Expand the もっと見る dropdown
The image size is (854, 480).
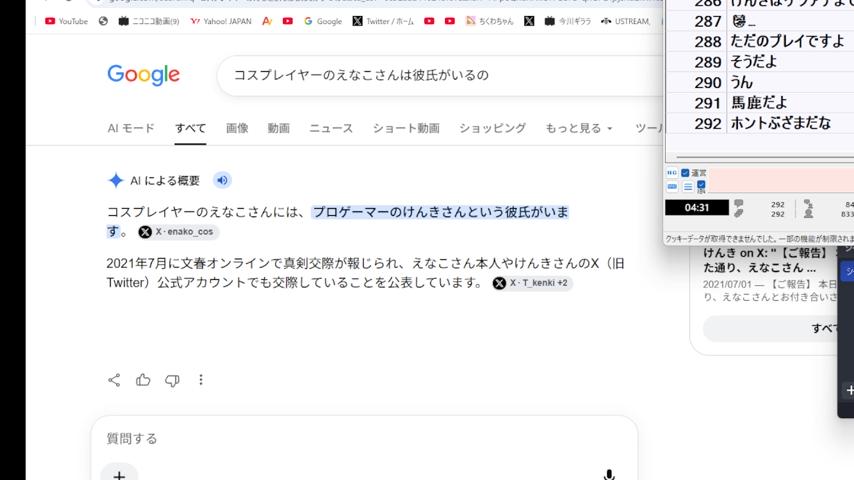579,128
